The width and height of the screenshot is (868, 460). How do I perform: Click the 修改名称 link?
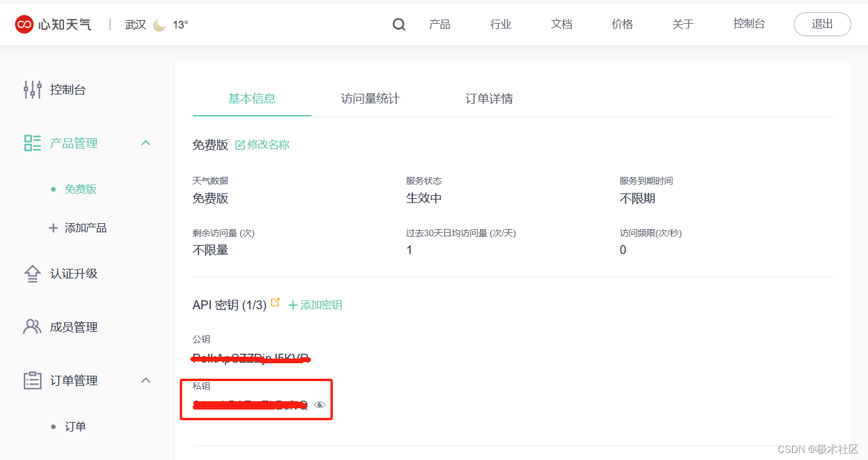[x=268, y=145]
